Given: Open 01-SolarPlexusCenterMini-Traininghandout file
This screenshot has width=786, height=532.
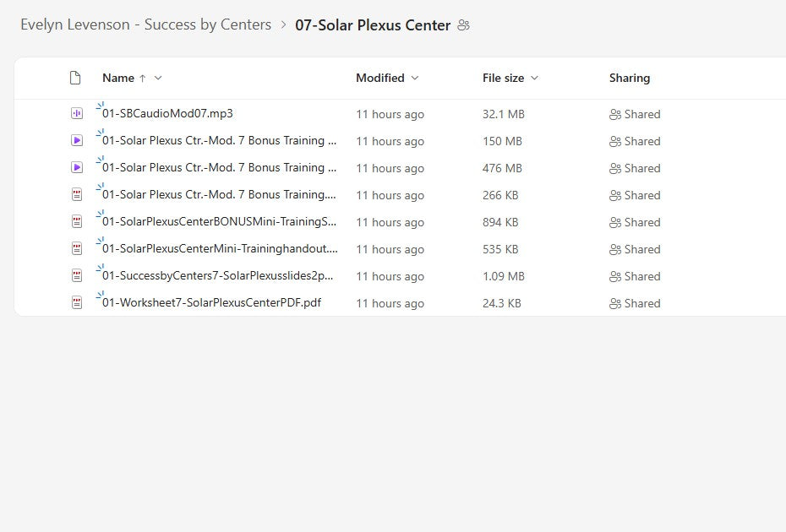Looking at the screenshot, I should [x=220, y=249].
